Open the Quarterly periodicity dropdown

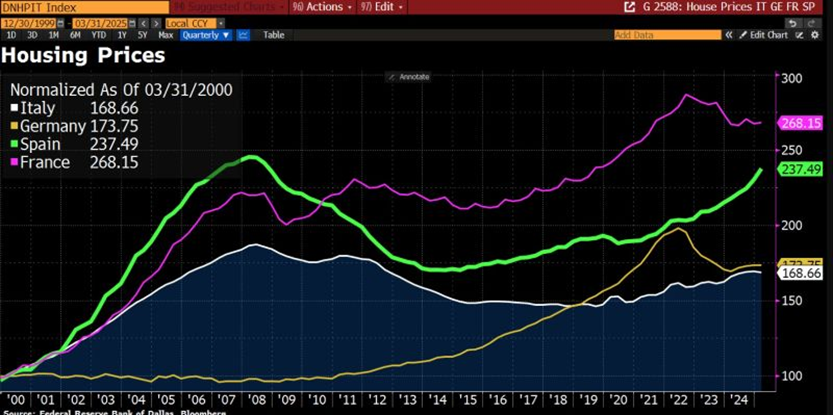click(x=205, y=35)
